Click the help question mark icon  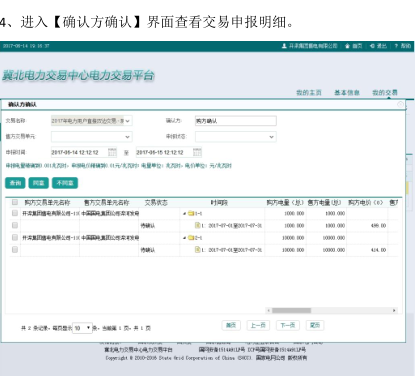(x=396, y=46)
